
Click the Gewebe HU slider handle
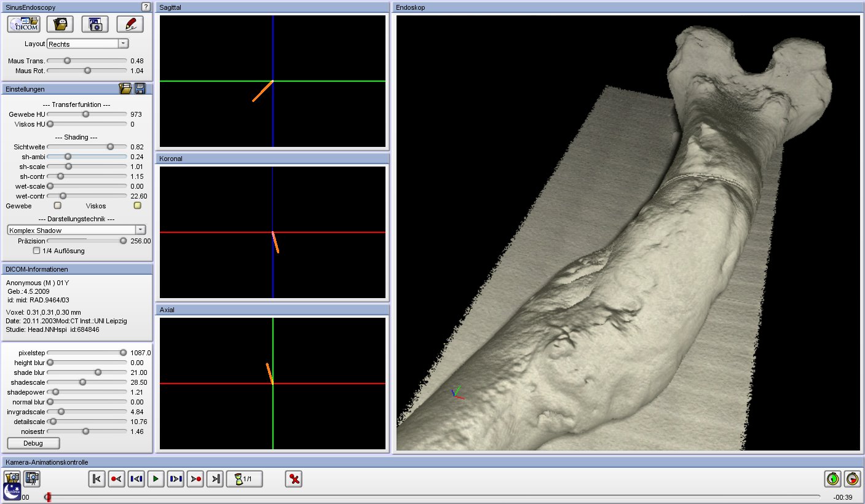[85, 114]
